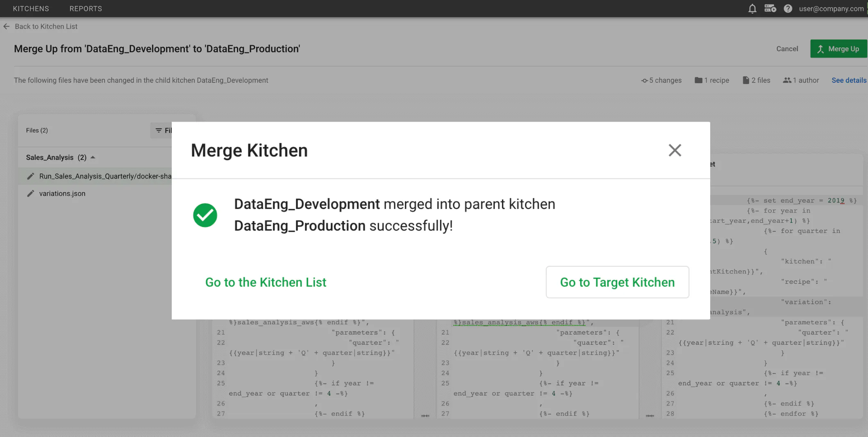This screenshot has height=437, width=868.
Task: Click Cancel in the header
Action: click(786, 48)
